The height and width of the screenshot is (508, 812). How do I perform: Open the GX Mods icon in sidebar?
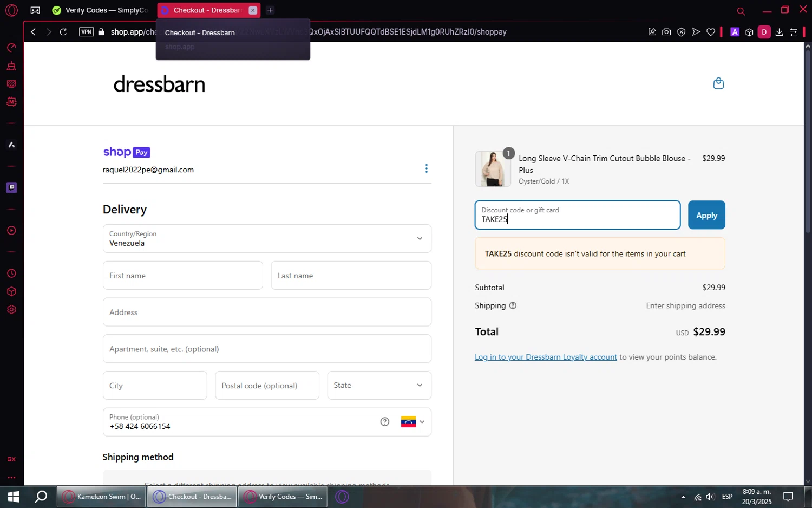click(x=11, y=102)
